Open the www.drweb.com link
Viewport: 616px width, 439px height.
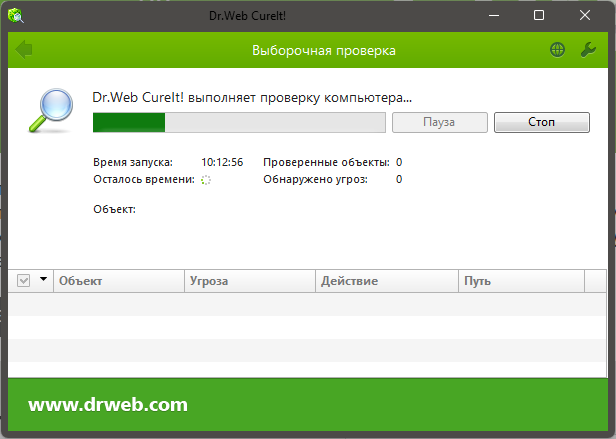[108, 405]
